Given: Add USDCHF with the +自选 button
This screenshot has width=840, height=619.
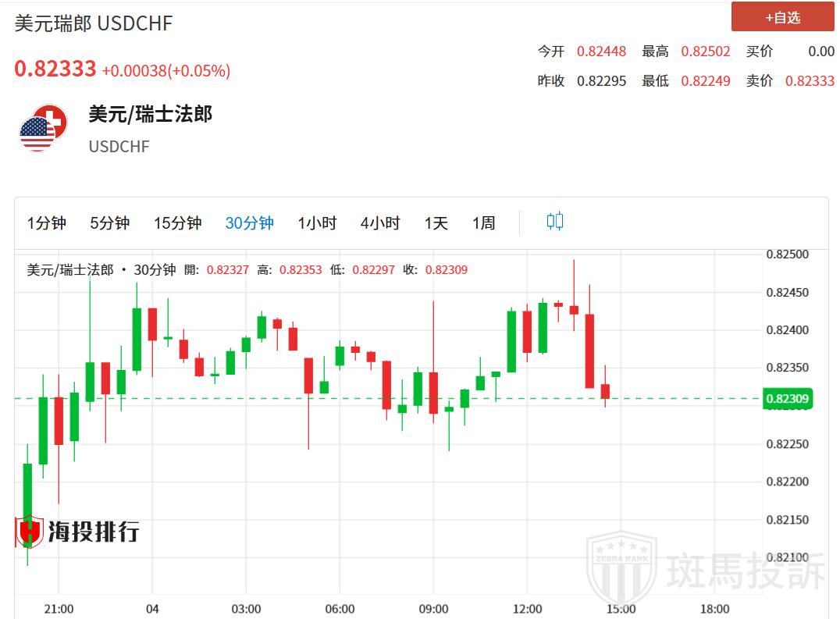Looking at the screenshot, I should 782,17.
